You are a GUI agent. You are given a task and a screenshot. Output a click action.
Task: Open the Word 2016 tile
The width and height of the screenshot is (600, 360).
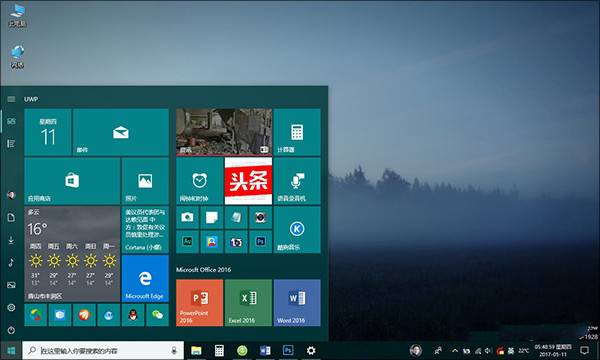(x=297, y=303)
